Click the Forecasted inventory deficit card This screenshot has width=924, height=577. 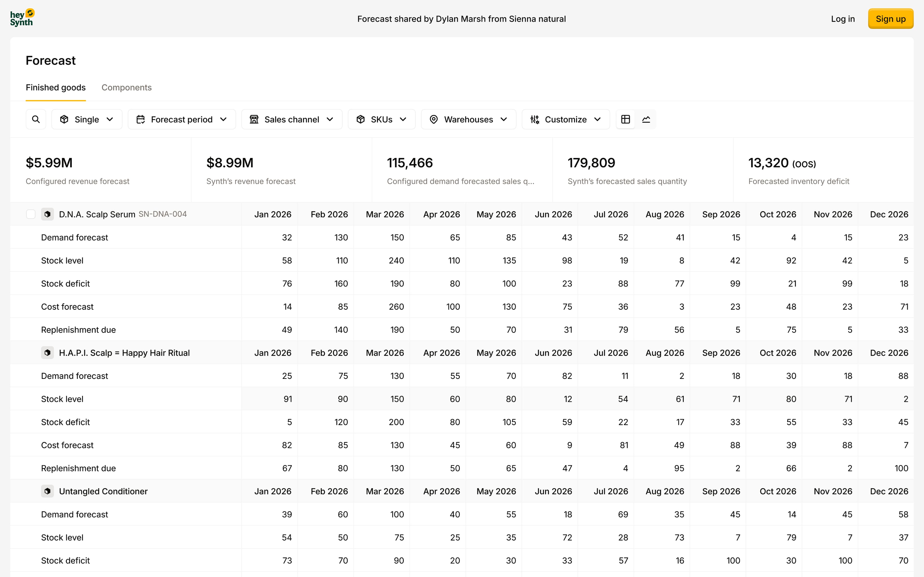(x=823, y=170)
